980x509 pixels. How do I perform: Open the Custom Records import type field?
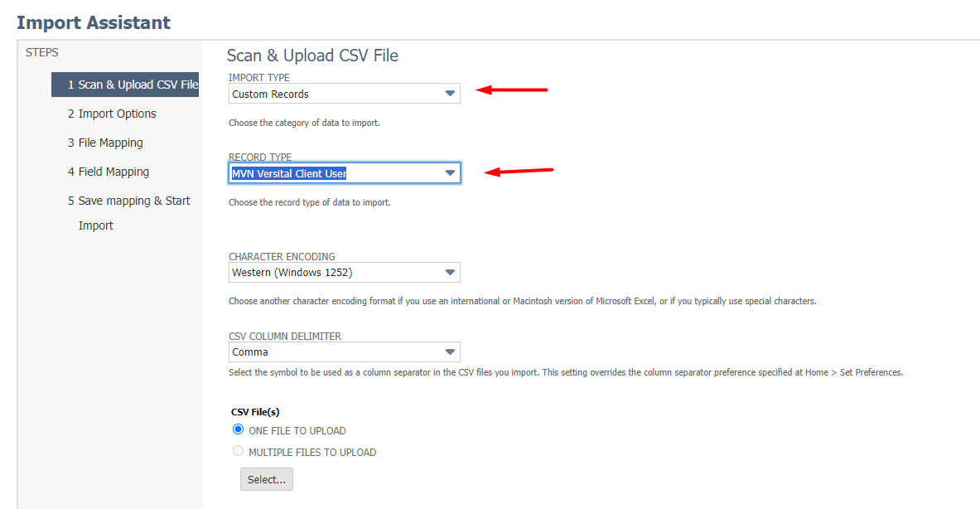(x=335, y=94)
